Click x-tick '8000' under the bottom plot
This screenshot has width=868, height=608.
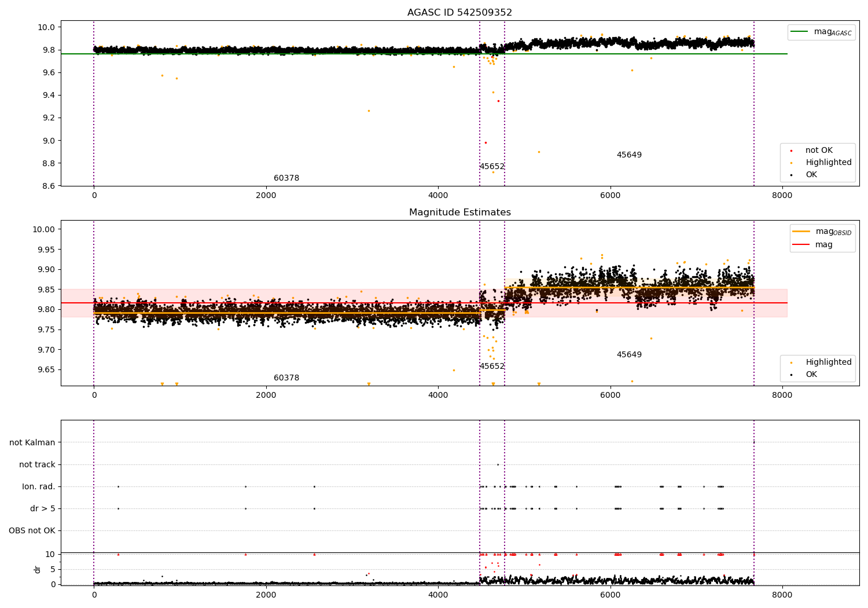click(x=782, y=595)
